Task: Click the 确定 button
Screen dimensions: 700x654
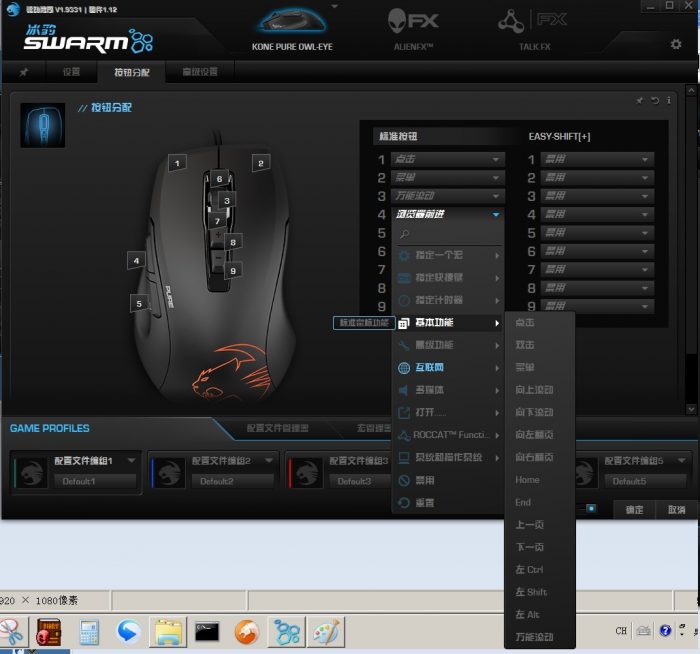Action: pyautogui.click(x=634, y=509)
